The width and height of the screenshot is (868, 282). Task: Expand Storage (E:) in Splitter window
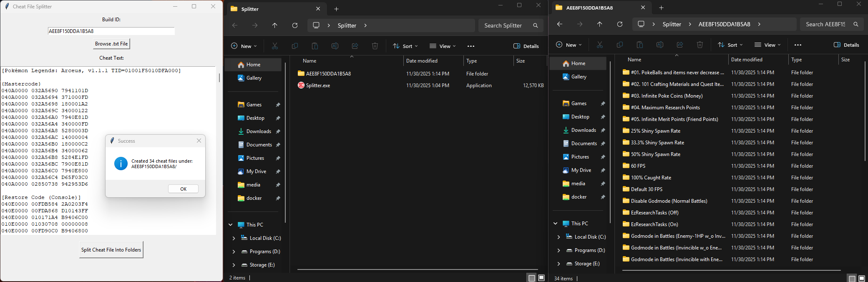click(234, 265)
